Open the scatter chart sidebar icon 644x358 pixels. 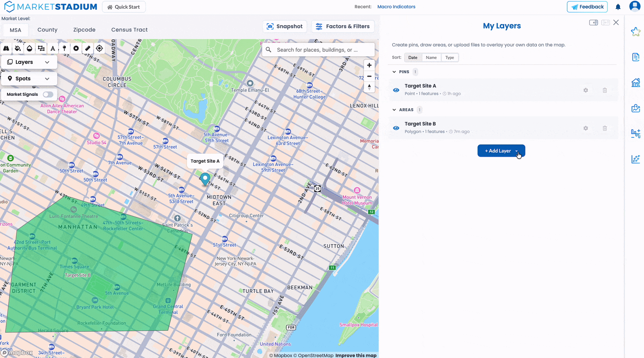click(635, 159)
